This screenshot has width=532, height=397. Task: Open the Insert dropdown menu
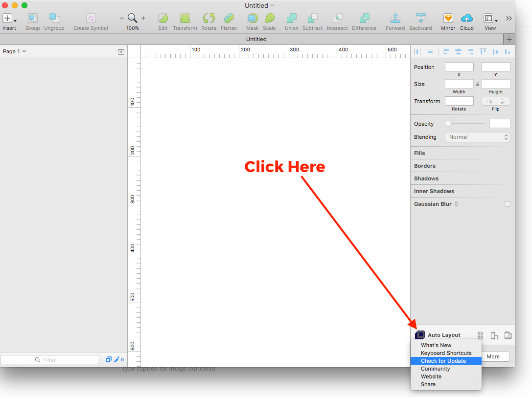point(9,19)
